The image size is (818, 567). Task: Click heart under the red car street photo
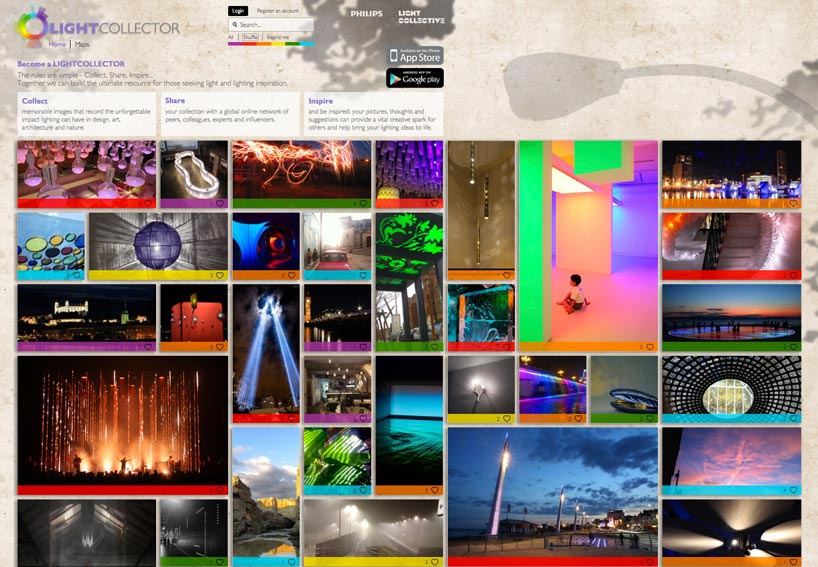coord(364,275)
